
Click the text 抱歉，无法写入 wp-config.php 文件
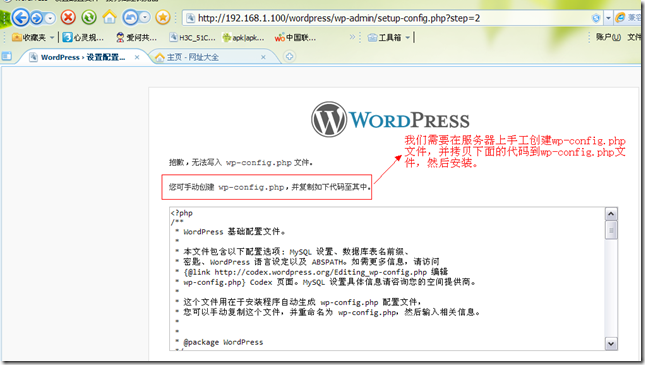pyautogui.click(x=241, y=163)
